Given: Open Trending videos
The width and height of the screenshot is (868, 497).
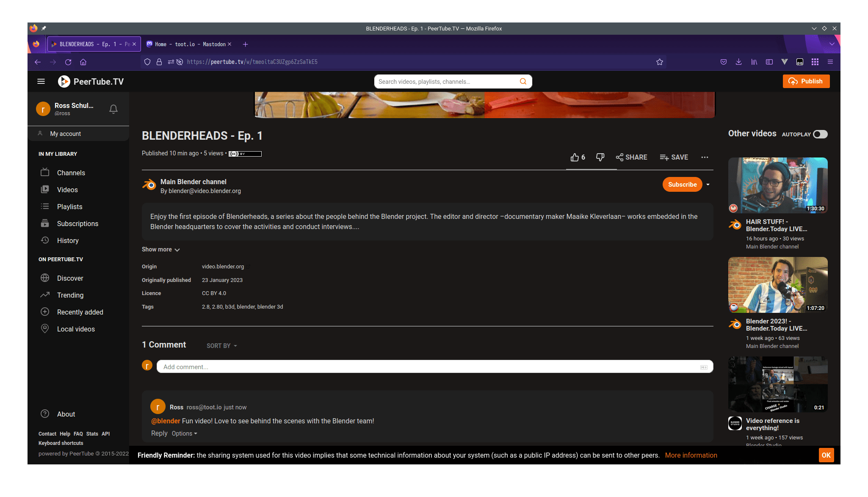Looking at the screenshot, I should point(70,295).
